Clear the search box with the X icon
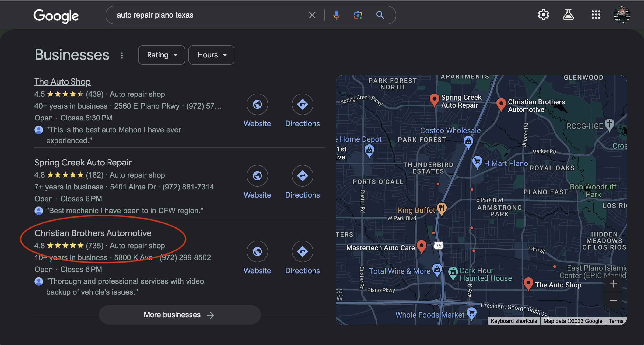Viewport: 644px width, 345px height. (312, 15)
